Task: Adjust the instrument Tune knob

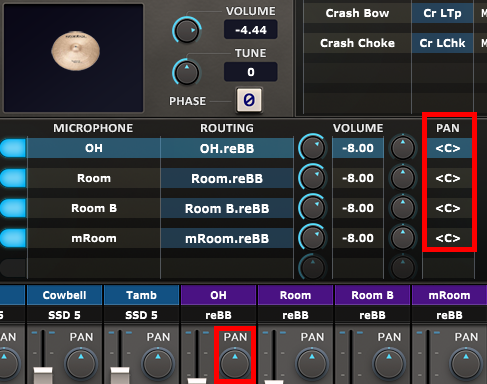Action: coord(187,72)
